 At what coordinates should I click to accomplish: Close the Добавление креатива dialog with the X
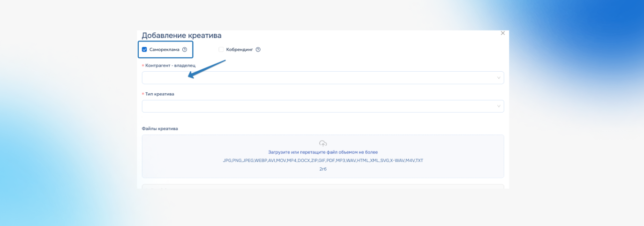503,33
